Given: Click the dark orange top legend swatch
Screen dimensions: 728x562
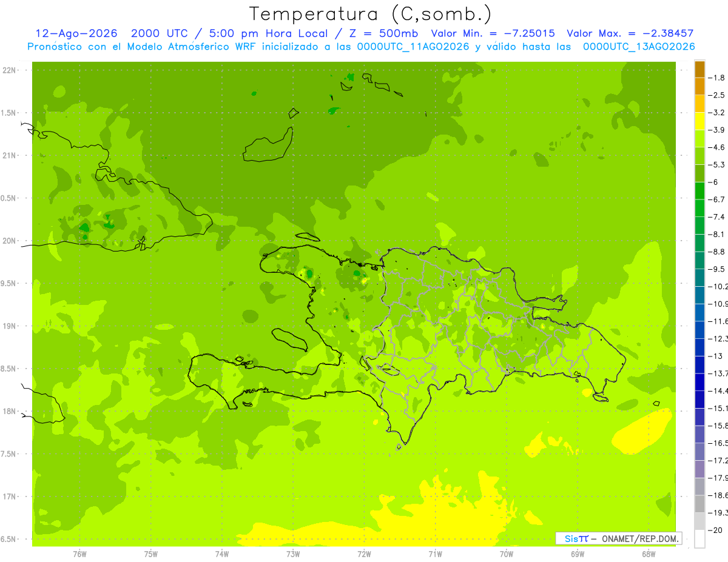Looking at the screenshot, I should [699, 69].
